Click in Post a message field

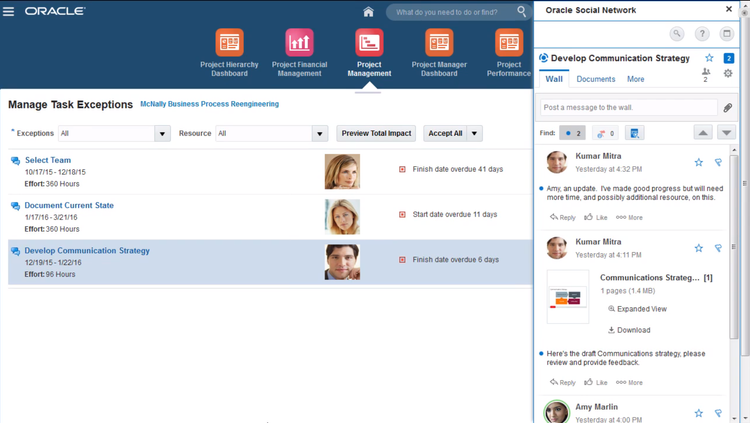click(x=629, y=107)
